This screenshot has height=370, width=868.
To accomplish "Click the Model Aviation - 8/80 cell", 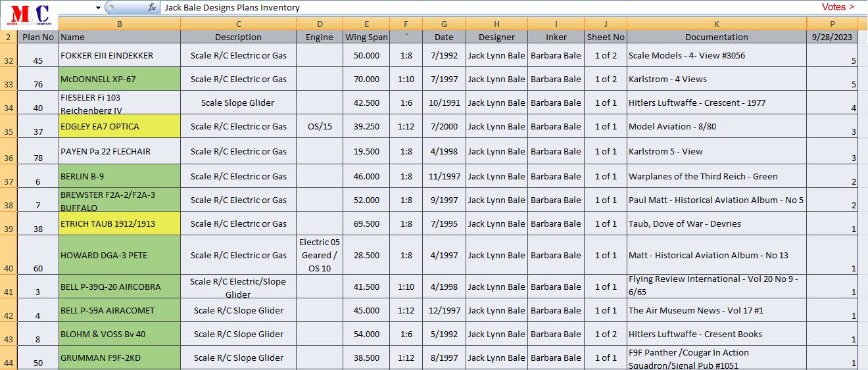I will point(717,126).
